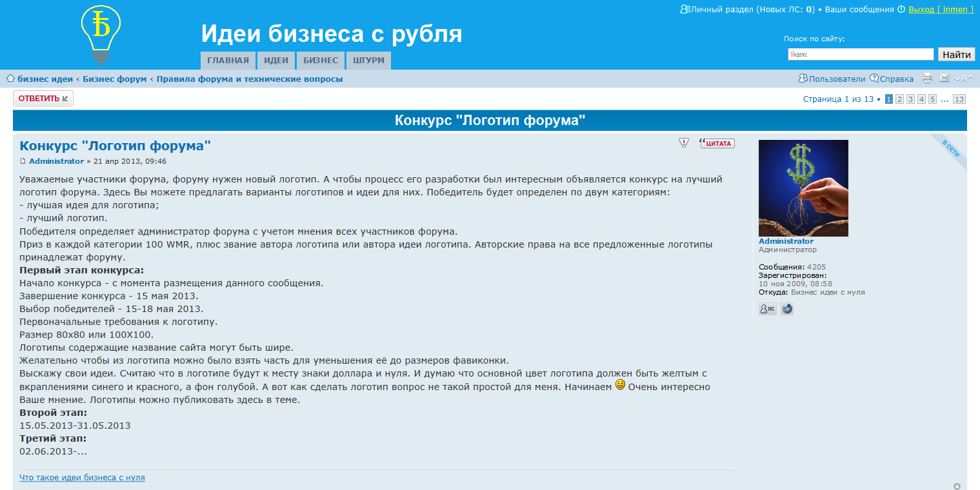
Task: Send a ЛС private message to Administrator
Action: 767,309
